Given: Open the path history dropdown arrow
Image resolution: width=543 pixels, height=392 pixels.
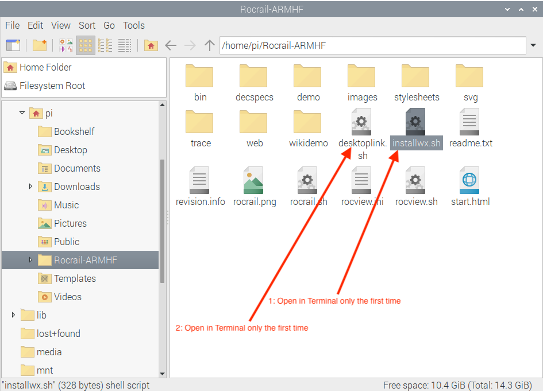Looking at the screenshot, I should (x=534, y=45).
